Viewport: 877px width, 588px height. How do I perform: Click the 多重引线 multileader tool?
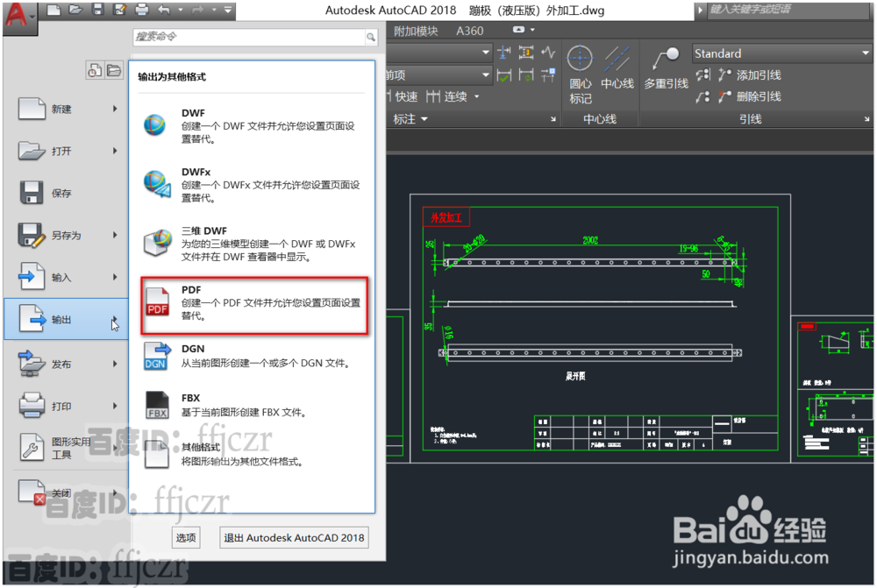coord(666,67)
